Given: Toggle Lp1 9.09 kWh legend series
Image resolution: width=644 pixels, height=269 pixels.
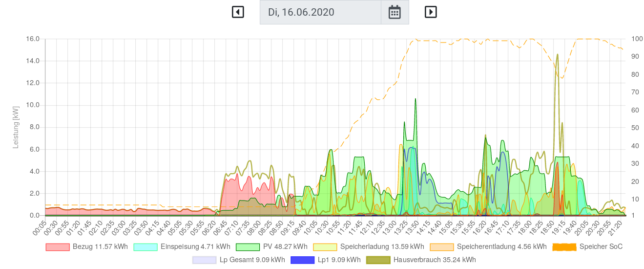Looking at the screenshot, I should click(326, 260).
